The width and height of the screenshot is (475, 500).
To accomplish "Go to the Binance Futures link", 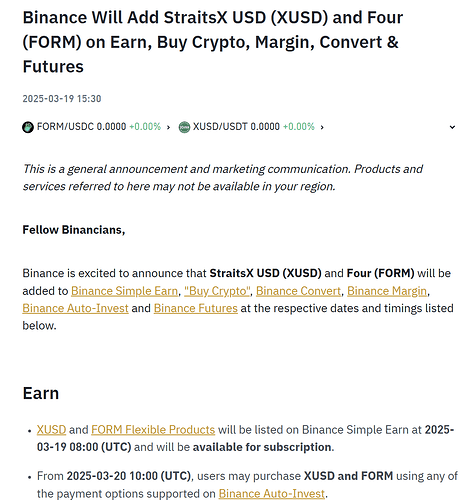I will tap(196, 308).
